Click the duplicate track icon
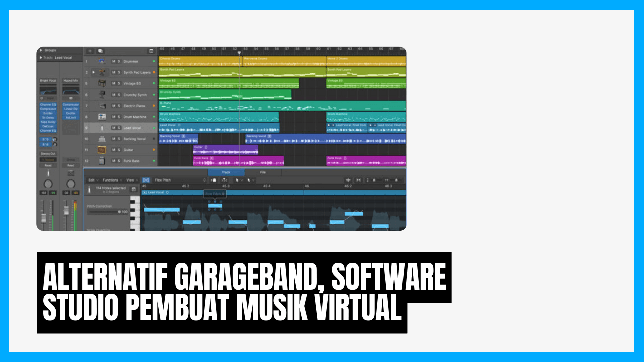 tap(100, 51)
